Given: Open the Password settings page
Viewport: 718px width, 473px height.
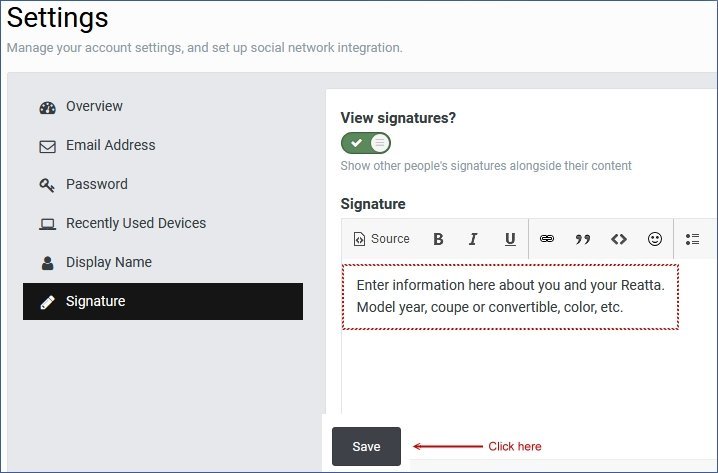Looking at the screenshot, I should 96,185.
